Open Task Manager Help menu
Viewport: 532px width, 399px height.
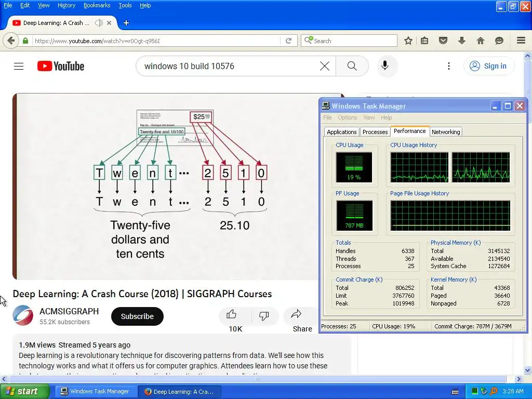click(x=386, y=117)
